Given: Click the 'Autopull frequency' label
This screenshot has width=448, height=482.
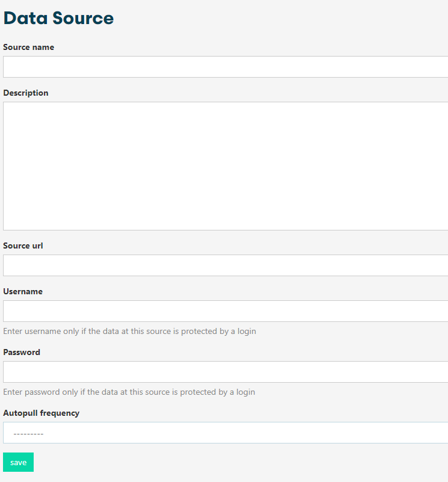Looking at the screenshot, I should click(x=41, y=413).
